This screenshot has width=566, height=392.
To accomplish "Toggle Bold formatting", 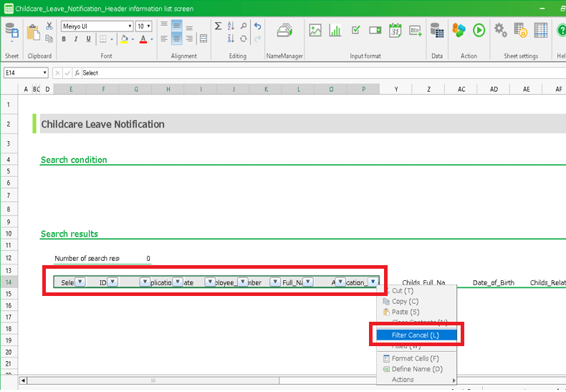I will point(64,39).
